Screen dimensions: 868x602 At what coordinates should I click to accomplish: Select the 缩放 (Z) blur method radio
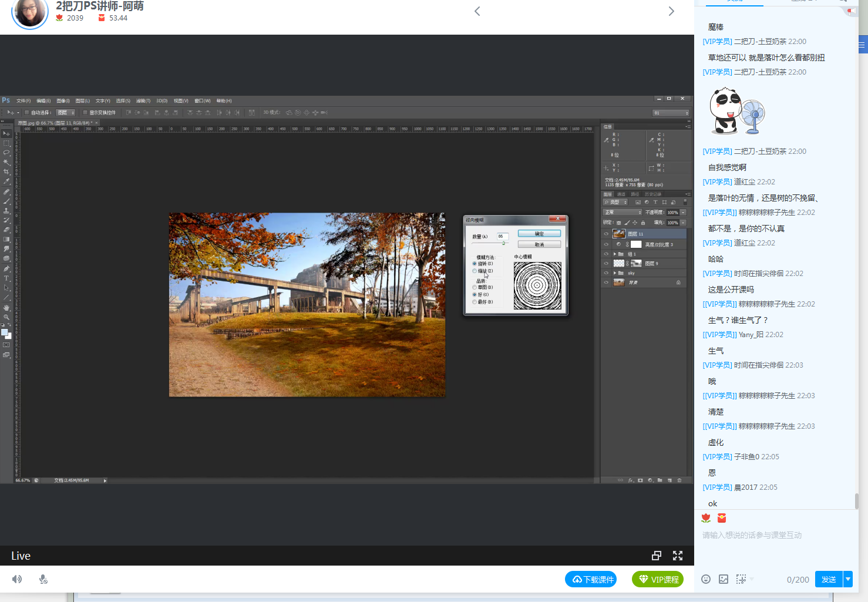click(475, 271)
